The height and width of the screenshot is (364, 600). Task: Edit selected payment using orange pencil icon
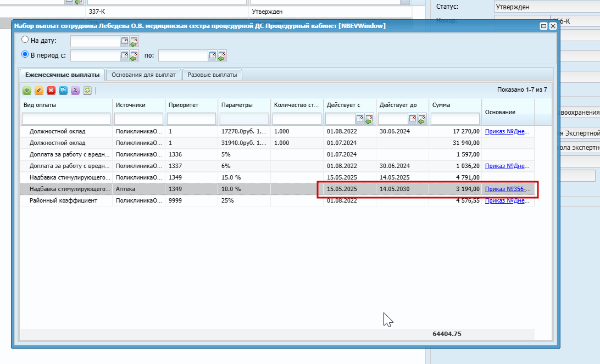[39, 90]
